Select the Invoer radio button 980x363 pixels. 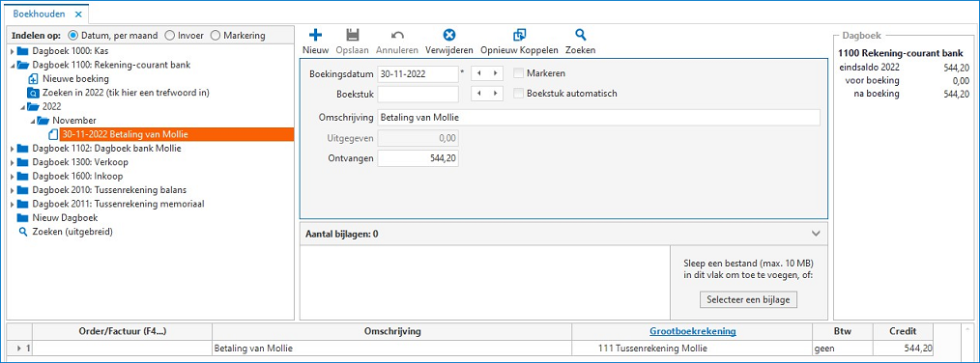tap(169, 36)
